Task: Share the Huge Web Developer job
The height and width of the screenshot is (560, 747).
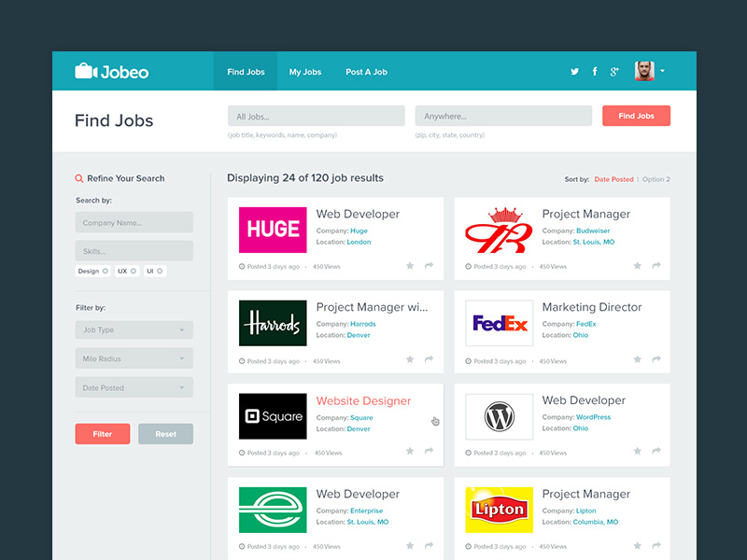Action: [429, 265]
